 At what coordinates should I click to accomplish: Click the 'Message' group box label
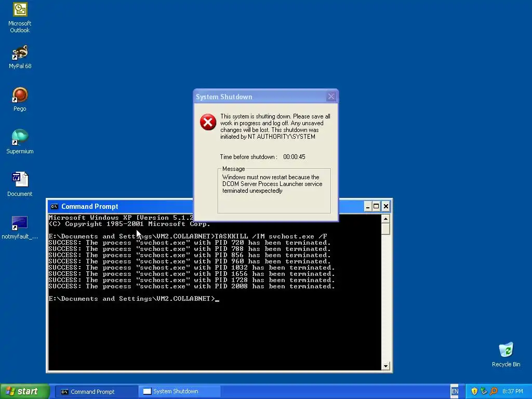pyautogui.click(x=233, y=169)
